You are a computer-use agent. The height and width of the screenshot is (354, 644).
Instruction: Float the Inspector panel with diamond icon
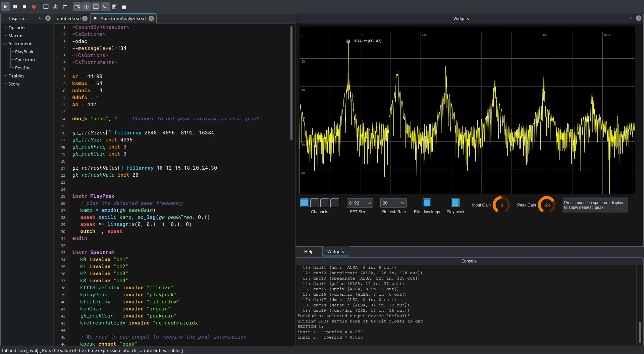pos(40,18)
